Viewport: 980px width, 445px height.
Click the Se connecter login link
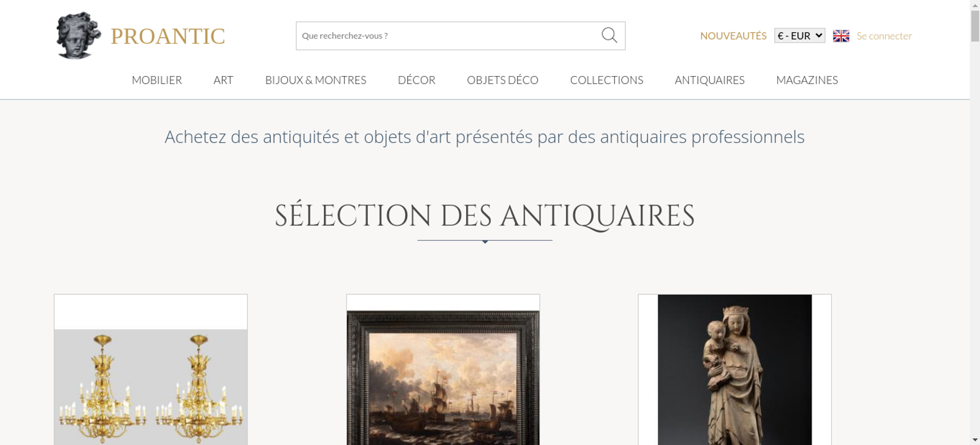coord(884,36)
